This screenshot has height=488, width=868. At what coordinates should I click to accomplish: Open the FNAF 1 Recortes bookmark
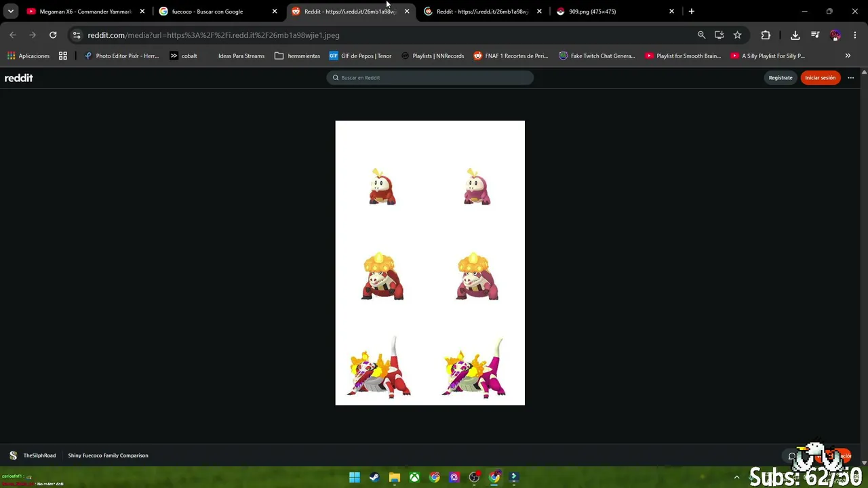pyautogui.click(x=511, y=56)
